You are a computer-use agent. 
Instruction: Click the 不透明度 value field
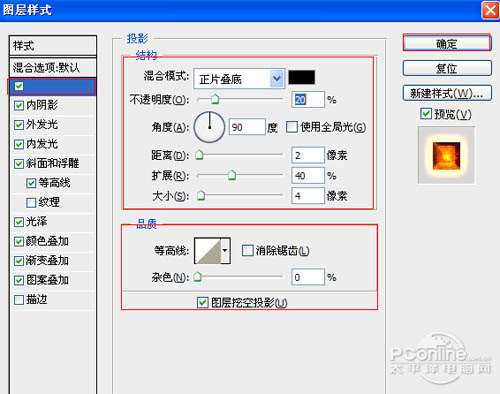[x=308, y=99]
